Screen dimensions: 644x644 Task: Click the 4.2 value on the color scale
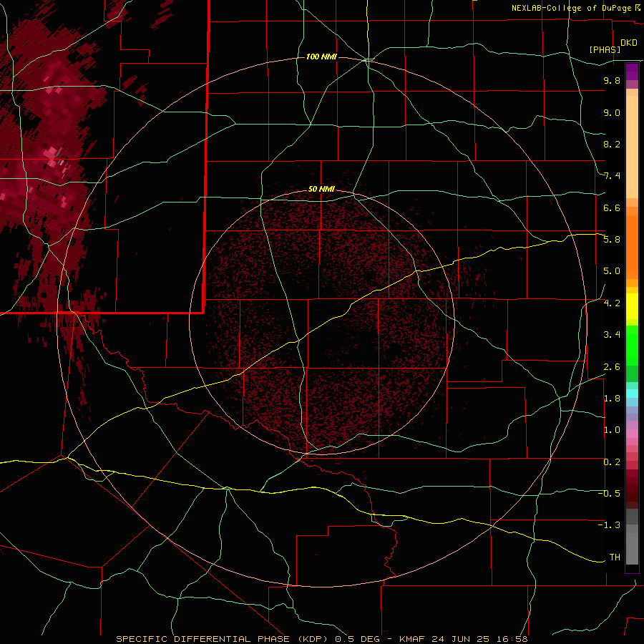[x=612, y=303]
